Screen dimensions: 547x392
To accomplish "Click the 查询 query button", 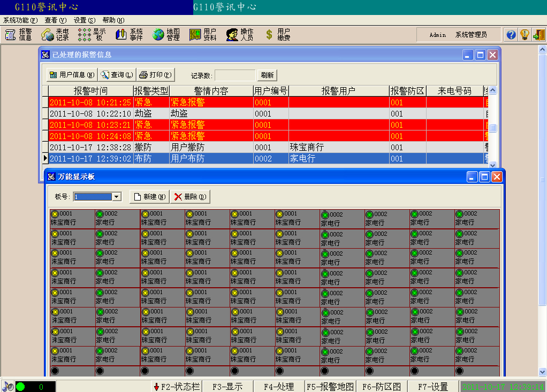I will coord(117,75).
